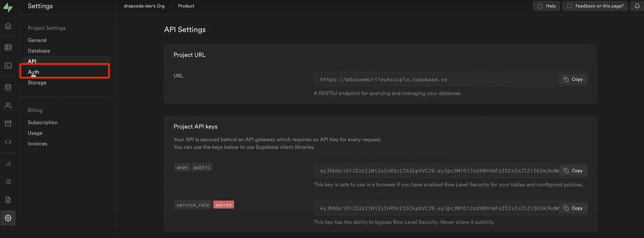The image size is (644, 238).
Task: Click the service_role key text field
Action: click(436, 208)
